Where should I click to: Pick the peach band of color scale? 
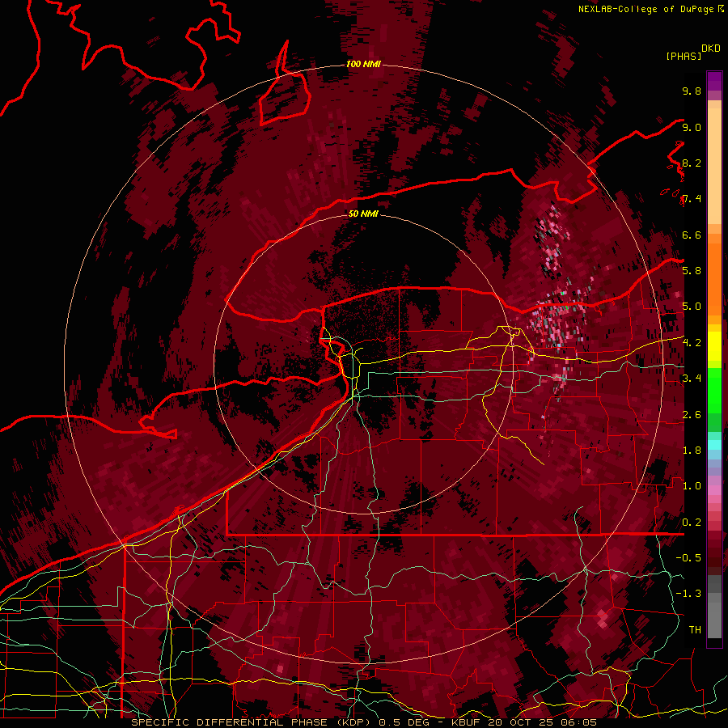tap(714, 167)
